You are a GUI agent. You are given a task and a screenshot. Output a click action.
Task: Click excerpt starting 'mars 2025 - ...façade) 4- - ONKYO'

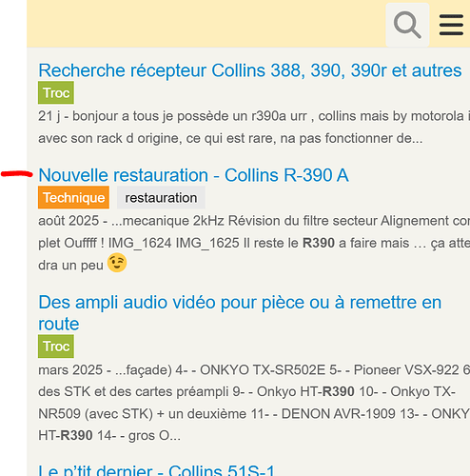pos(254,403)
